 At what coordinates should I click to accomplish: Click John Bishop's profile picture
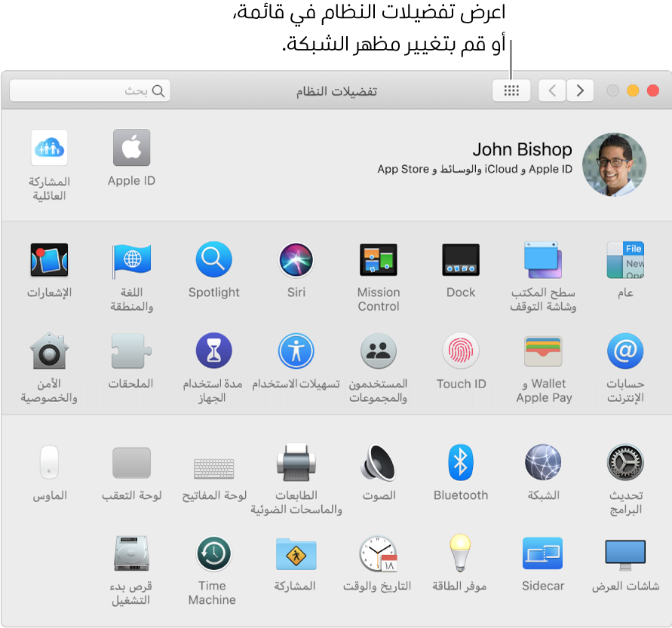coord(614,164)
